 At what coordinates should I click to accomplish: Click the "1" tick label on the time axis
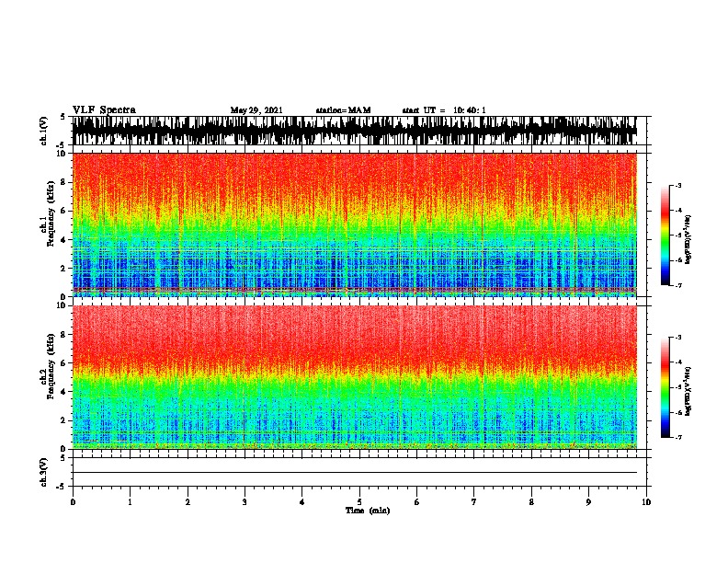130,502
